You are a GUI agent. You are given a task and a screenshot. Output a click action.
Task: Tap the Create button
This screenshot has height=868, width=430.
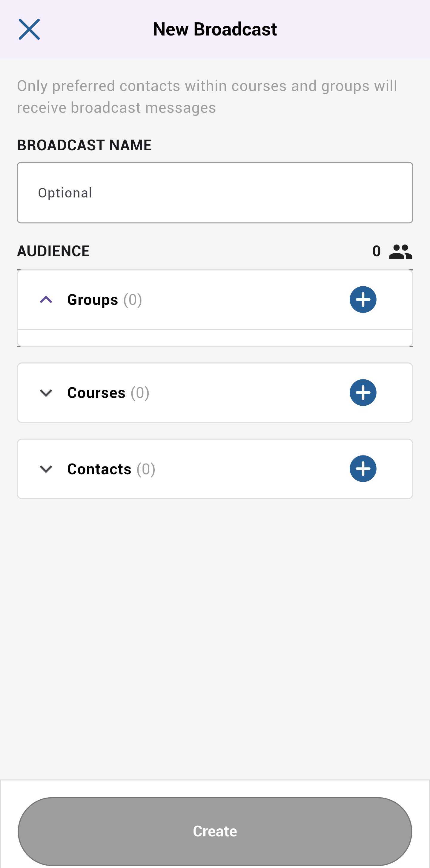[215, 831]
